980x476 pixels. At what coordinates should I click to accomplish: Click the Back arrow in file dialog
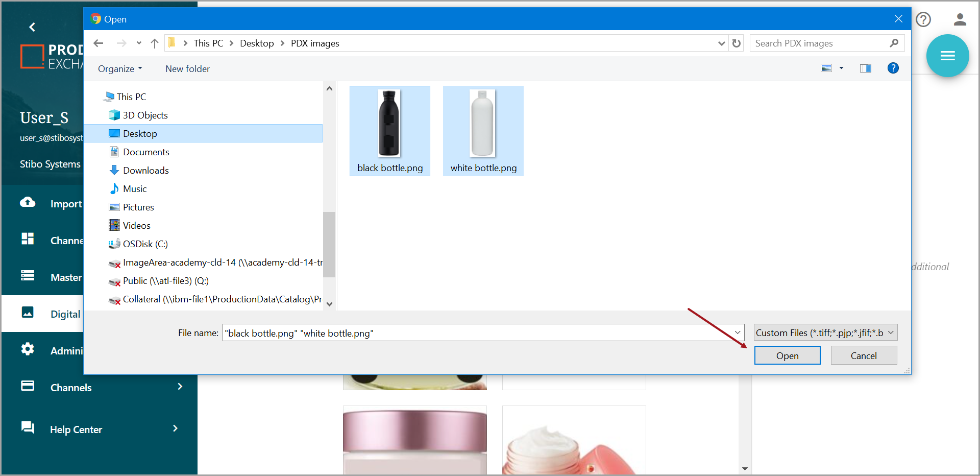[x=99, y=43]
